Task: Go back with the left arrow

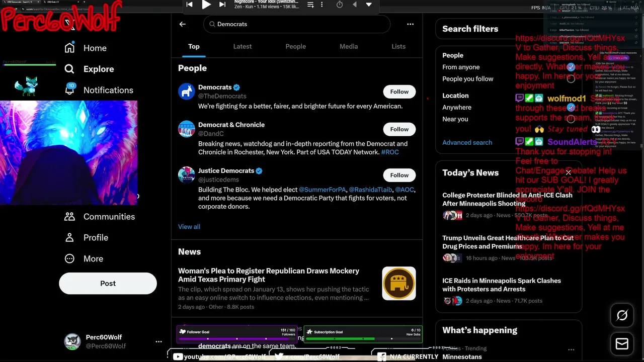Action: click(183, 24)
